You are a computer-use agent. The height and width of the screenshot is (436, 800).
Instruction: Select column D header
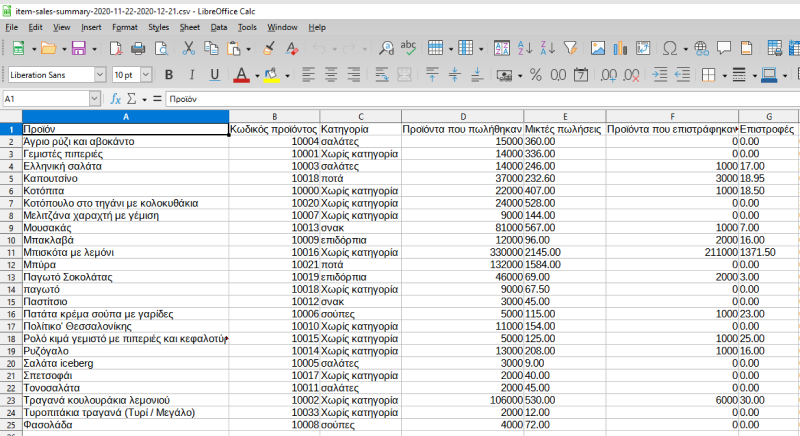(462, 116)
